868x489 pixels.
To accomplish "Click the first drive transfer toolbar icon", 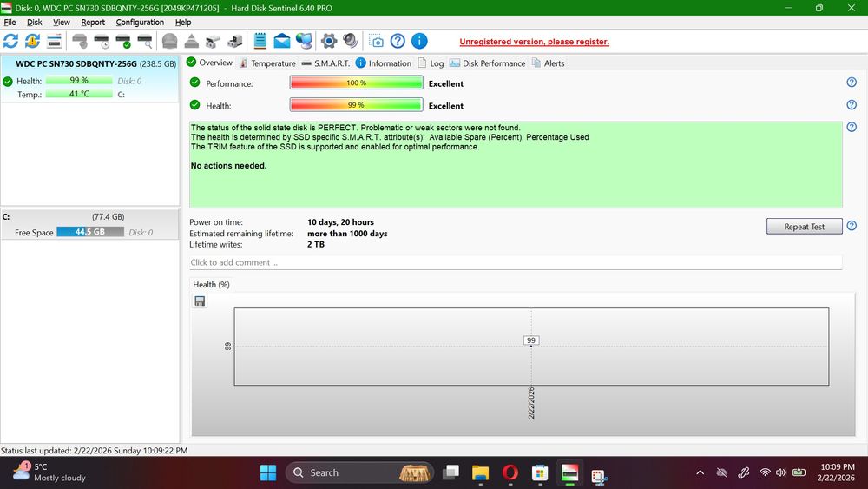I will (214, 41).
